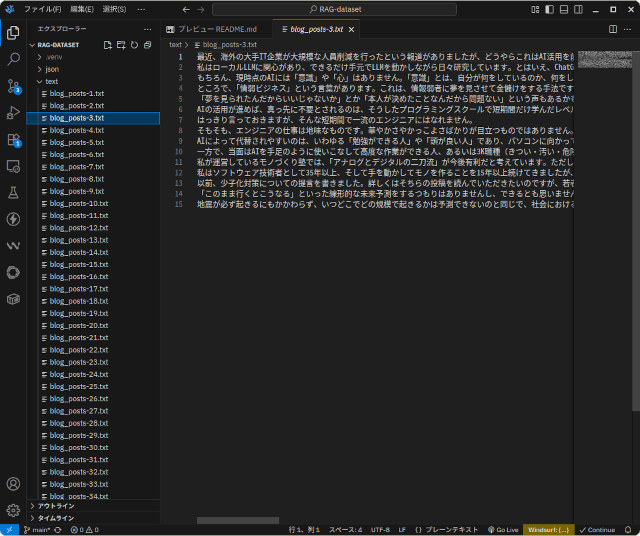640x536 pixels.
Task: Click the Windsurf status item
Action: [548, 530]
